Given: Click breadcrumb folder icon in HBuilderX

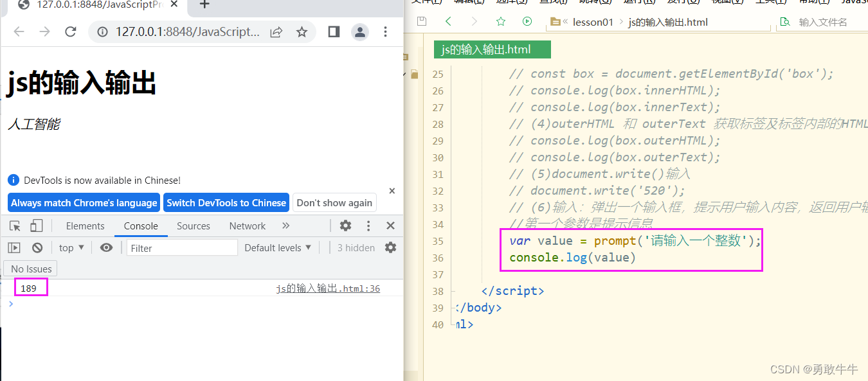Looking at the screenshot, I should pyautogui.click(x=556, y=22).
